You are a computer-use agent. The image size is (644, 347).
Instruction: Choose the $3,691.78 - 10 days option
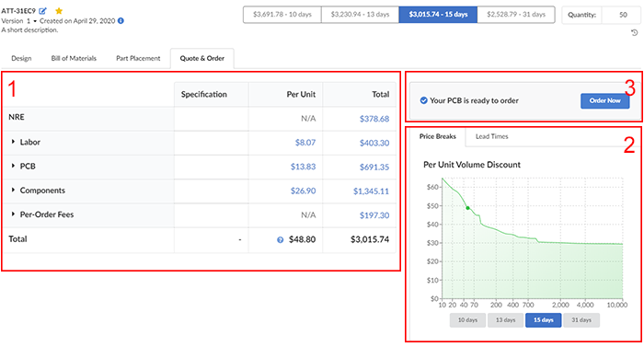[282, 15]
